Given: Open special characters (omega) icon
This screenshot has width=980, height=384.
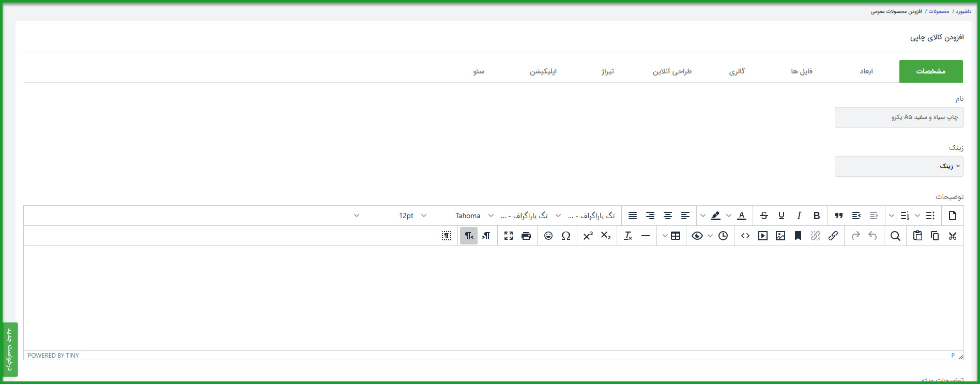Looking at the screenshot, I should (x=566, y=236).
